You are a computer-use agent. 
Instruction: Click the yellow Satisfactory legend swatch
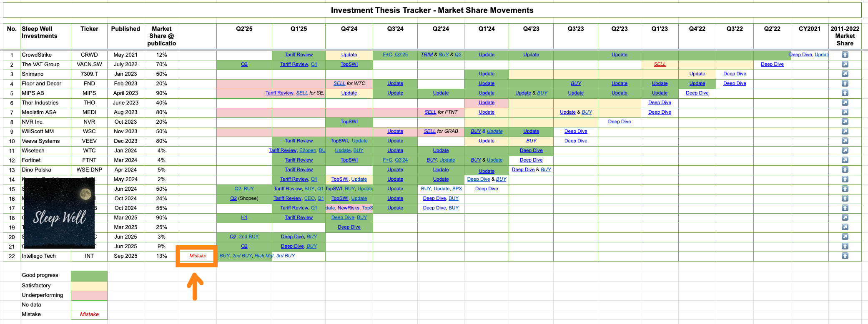tap(89, 286)
